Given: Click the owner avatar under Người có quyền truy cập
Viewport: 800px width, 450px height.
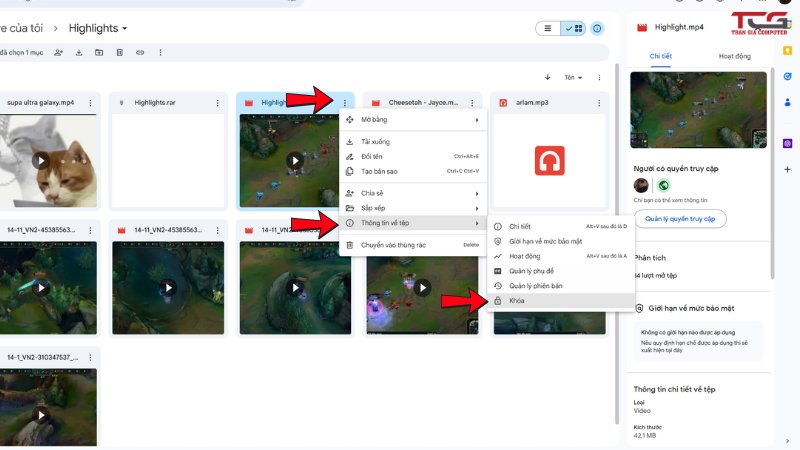Looking at the screenshot, I should [x=641, y=185].
